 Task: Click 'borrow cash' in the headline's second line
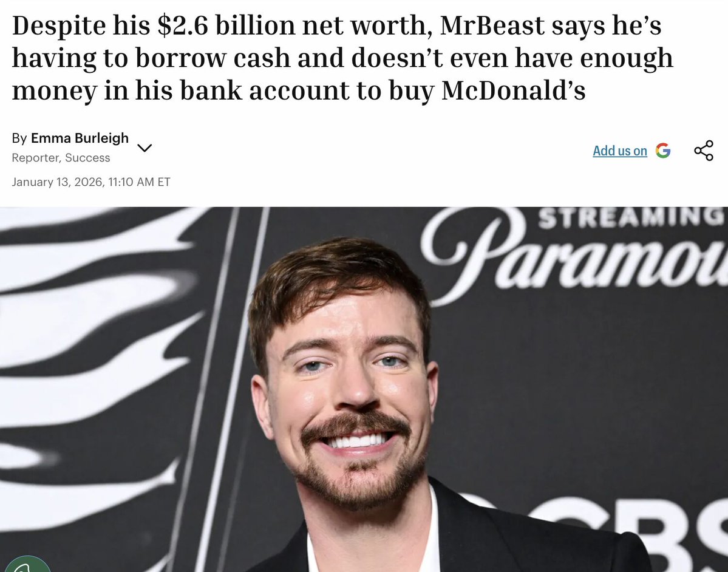click(213, 58)
